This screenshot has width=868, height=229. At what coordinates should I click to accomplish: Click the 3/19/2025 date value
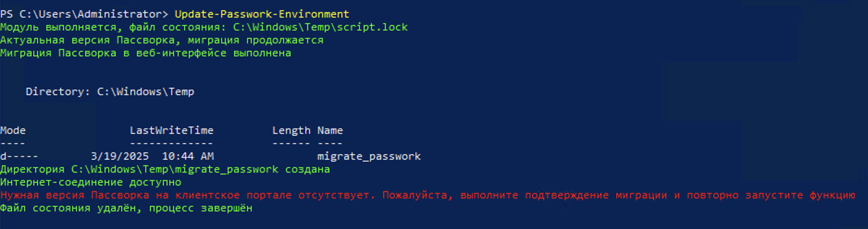pos(120,157)
